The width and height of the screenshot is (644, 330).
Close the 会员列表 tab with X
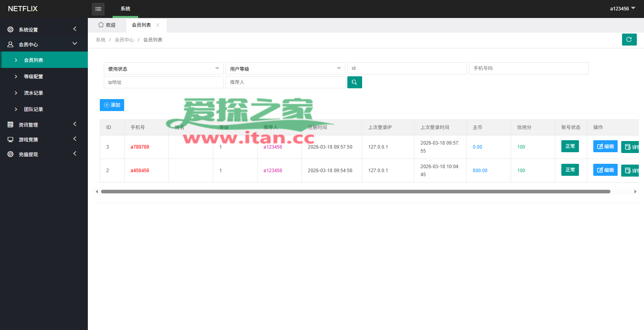tap(158, 25)
